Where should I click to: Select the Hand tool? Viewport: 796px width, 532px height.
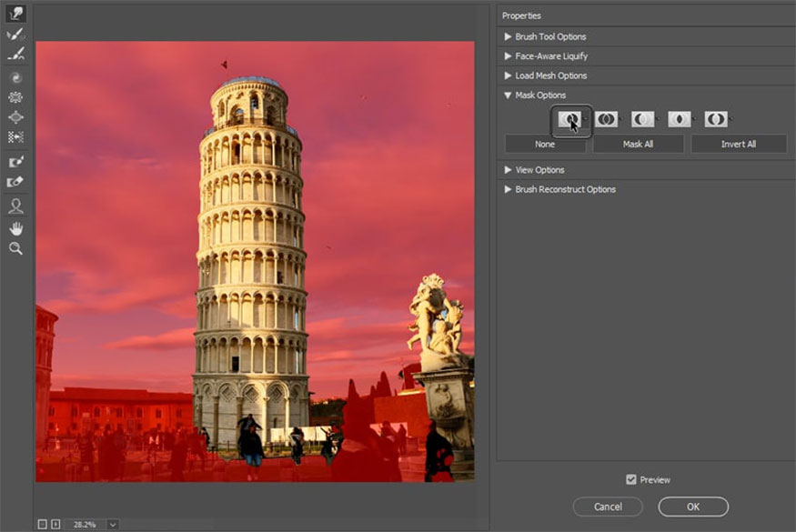15,227
